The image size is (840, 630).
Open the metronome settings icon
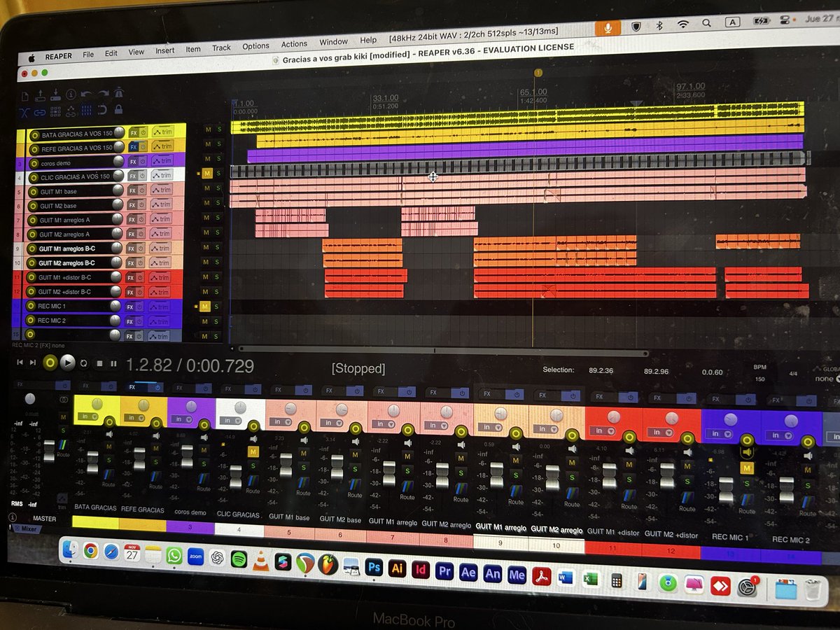pos(119,93)
